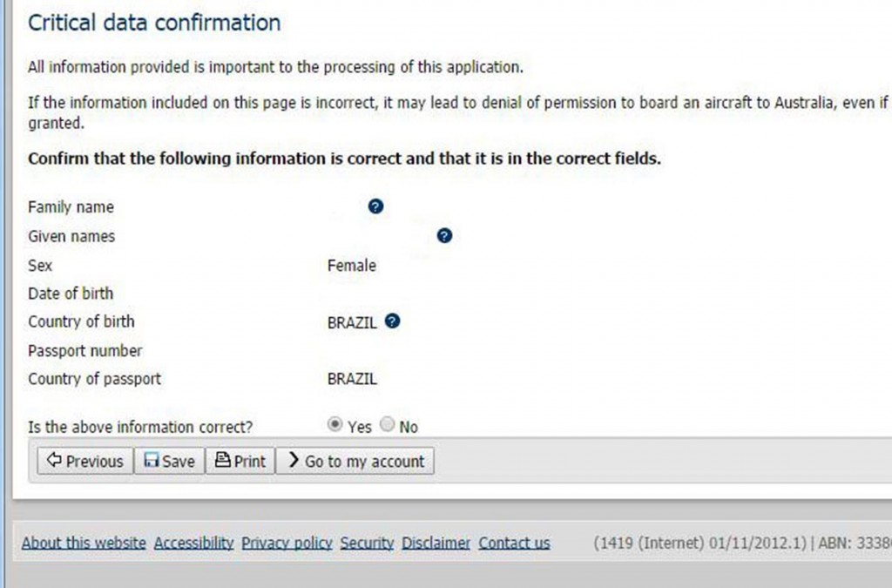Click the Critical data confirmation heading
The width and height of the screenshot is (892, 588).
(154, 23)
